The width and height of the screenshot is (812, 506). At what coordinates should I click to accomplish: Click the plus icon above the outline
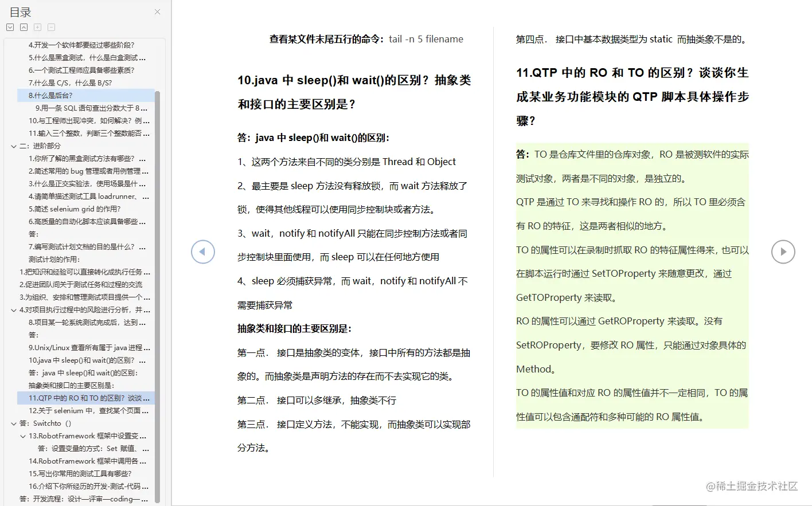pos(37,27)
